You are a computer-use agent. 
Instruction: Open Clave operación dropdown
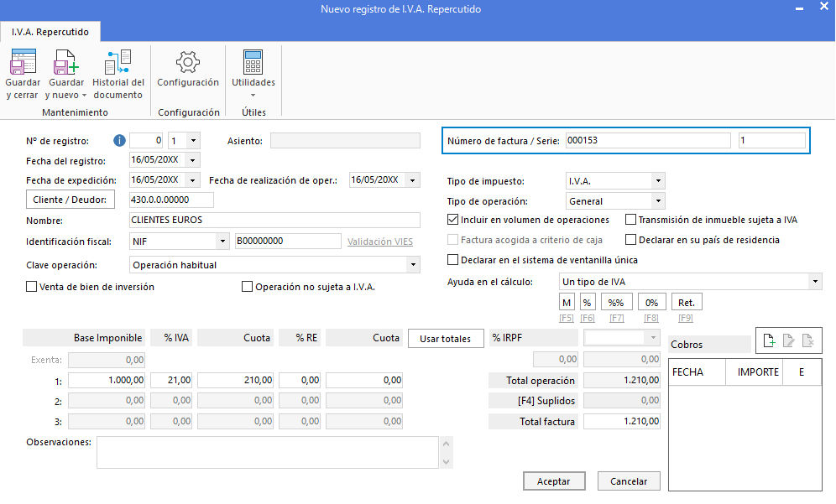(413, 265)
